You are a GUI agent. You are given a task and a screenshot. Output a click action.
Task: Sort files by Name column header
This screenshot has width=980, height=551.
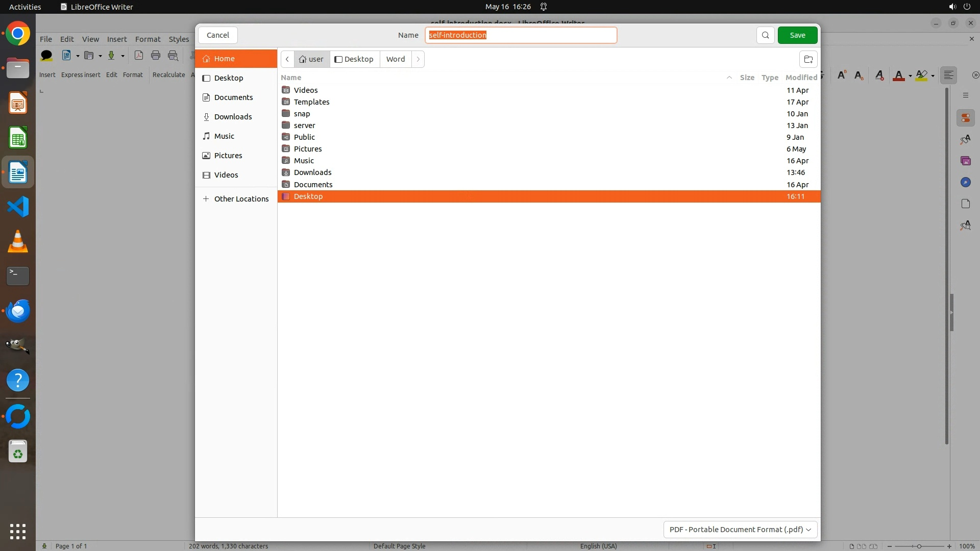(x=291, y=78)
